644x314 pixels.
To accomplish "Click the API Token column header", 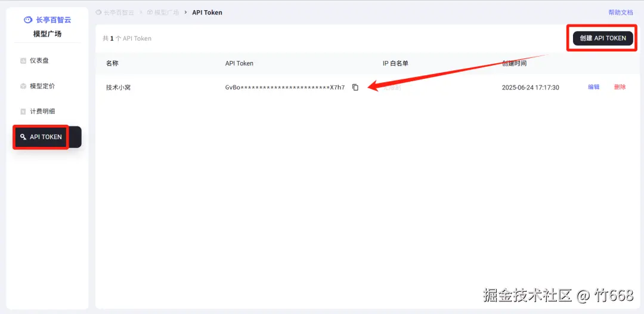I will 239,63.
